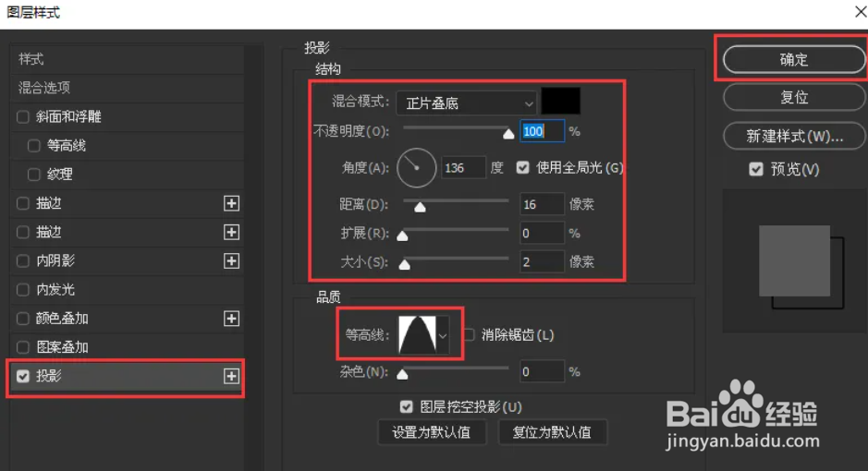Viewport: 868px width, 471px height.
Task: Open the 等高线 contour picker arrow
Action: coord(442,335)
